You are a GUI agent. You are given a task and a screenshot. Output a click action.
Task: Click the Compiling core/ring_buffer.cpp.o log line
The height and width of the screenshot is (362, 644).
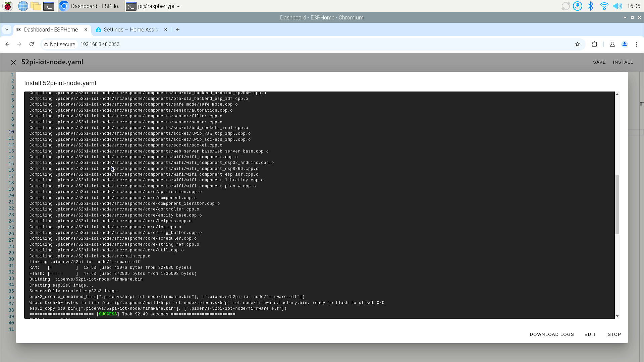pyautogui.click(x=116, y=233)
